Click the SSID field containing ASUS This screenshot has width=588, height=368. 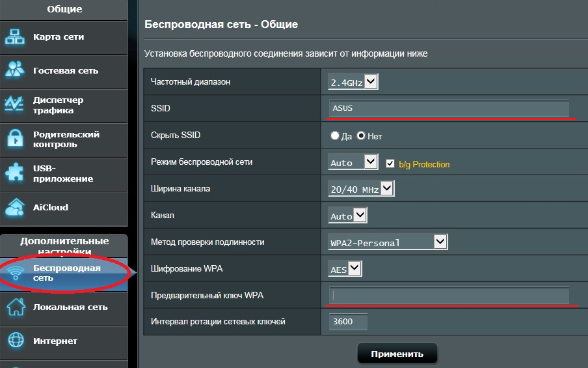point(449,108)
